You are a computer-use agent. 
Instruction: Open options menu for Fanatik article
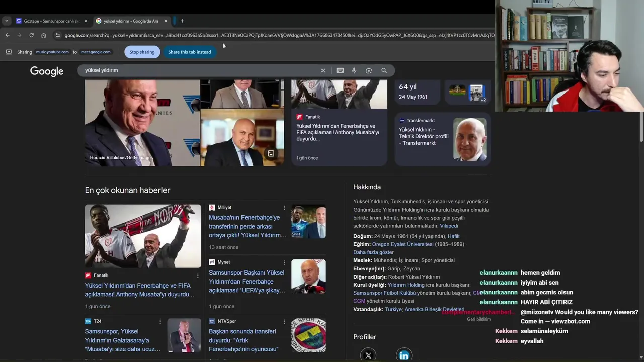point(198,275)
